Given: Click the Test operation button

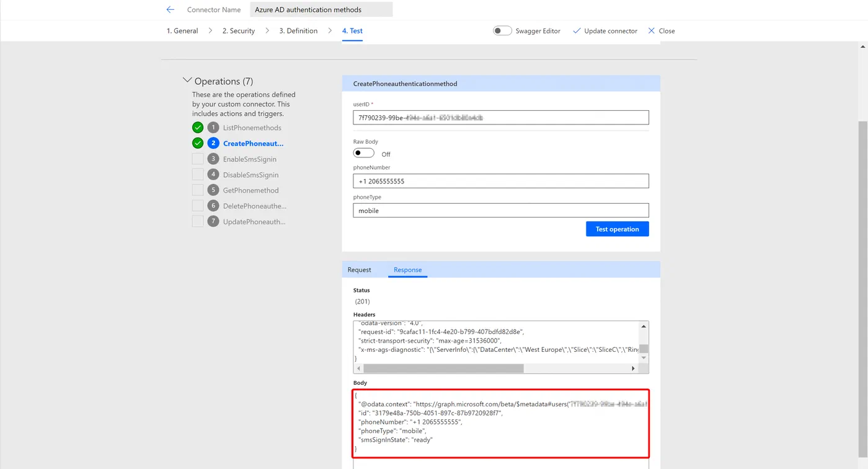Looking at the screenshot, I should (x=617, y=229).
